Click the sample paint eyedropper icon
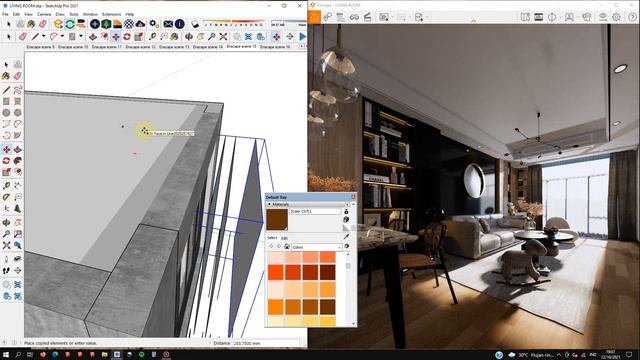The image size is (640, 360). tap(347, 236)
